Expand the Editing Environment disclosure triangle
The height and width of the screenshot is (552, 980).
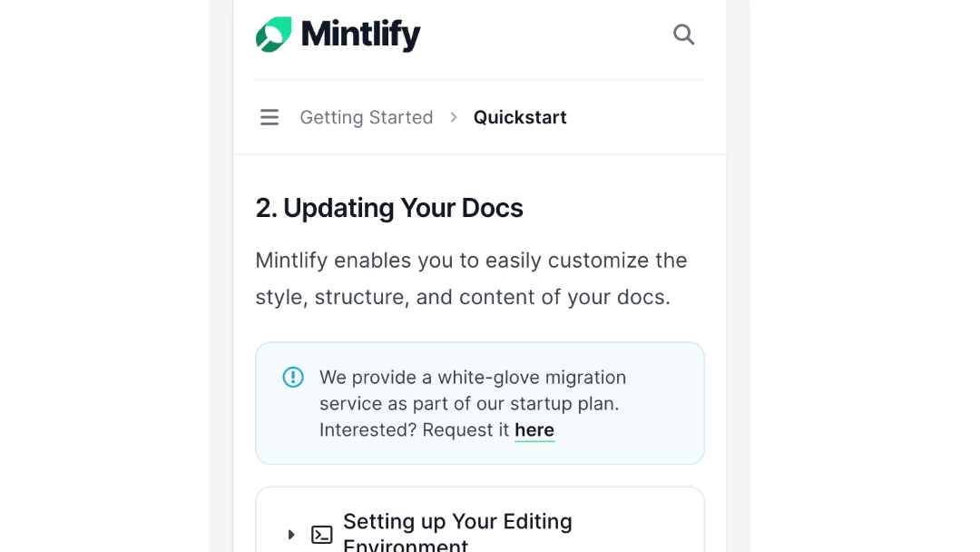pyautogui.click(x=291, y=535)
